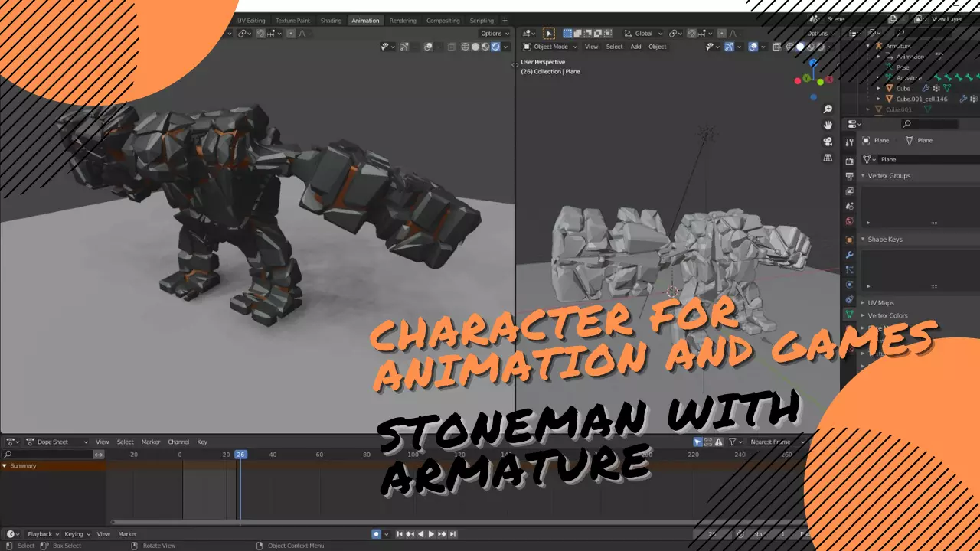Toggle snapping magnet in left viewport header
Viewport: 980px width, 551px height.
(260, 34)
